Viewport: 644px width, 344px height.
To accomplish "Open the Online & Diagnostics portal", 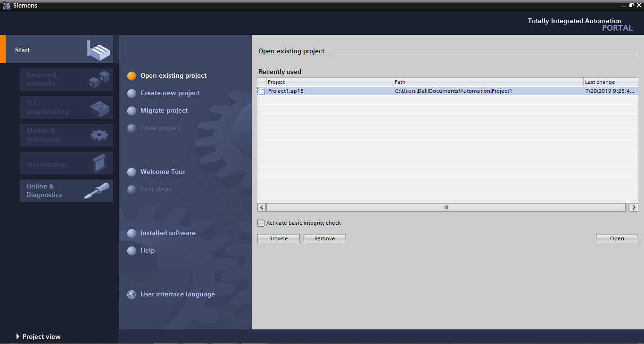I will point(66,191).
